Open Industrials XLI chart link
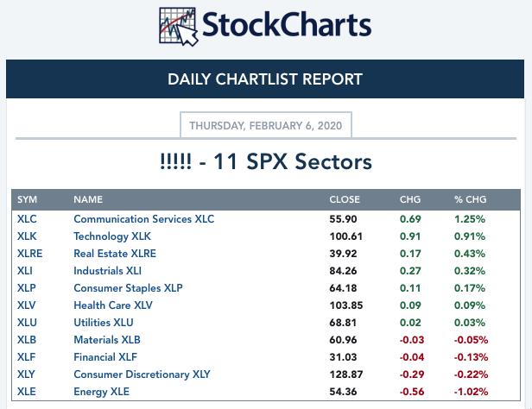This screenshot has height=409, width=532. (108, 271)
